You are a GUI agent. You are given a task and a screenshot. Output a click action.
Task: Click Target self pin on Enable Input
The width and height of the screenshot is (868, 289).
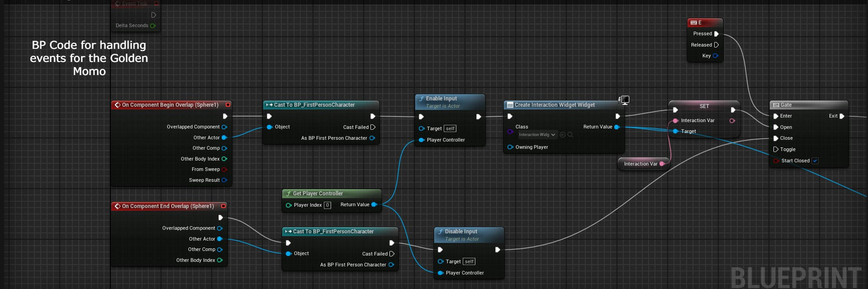click(x=422, y=128)
